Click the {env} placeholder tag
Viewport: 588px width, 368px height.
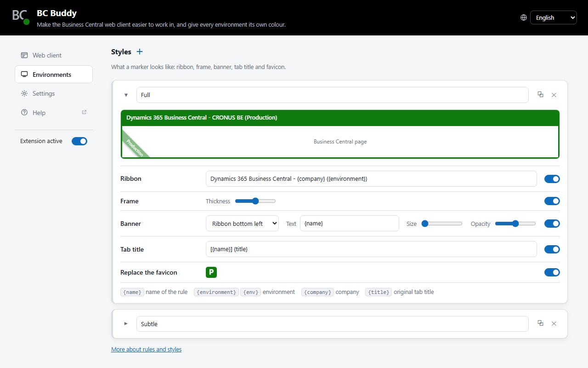(x=250, y=292)
